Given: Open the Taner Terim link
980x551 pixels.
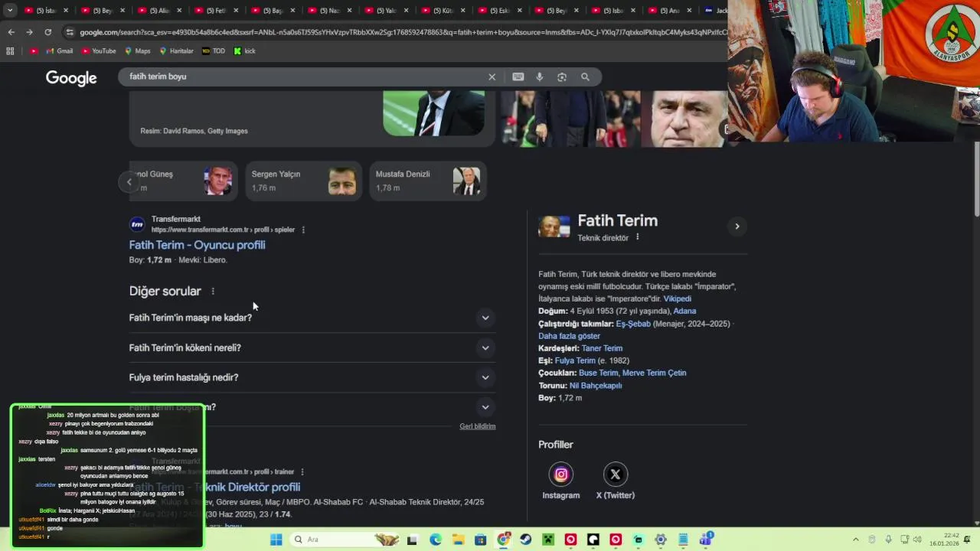Looking at the screenshot, I should pos(602,348).
